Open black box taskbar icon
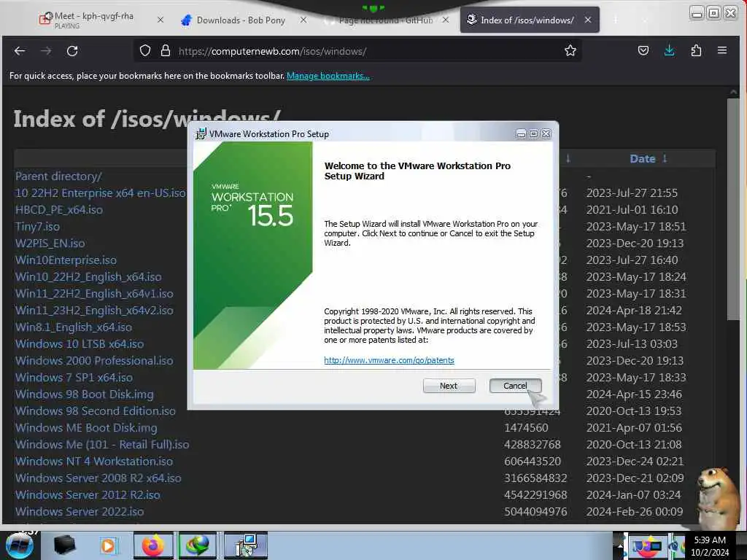Image resolution: width=747 pixels, height=560 pixels. click(x=64, y=545)
